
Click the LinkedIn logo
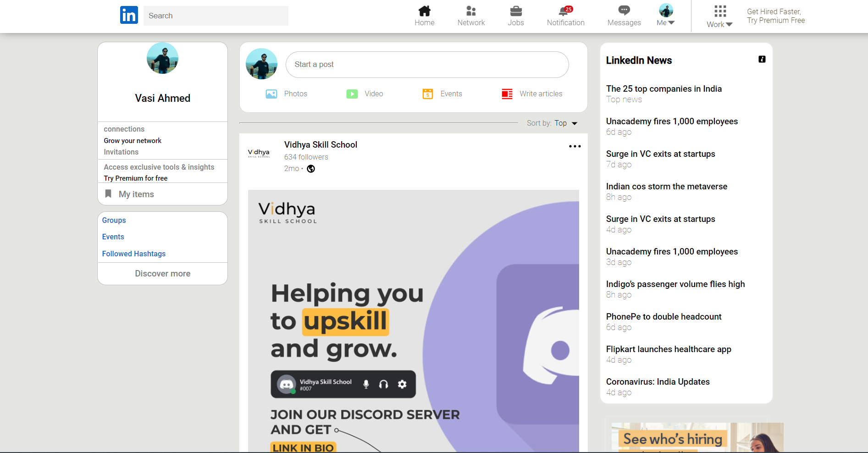[129, 15]
